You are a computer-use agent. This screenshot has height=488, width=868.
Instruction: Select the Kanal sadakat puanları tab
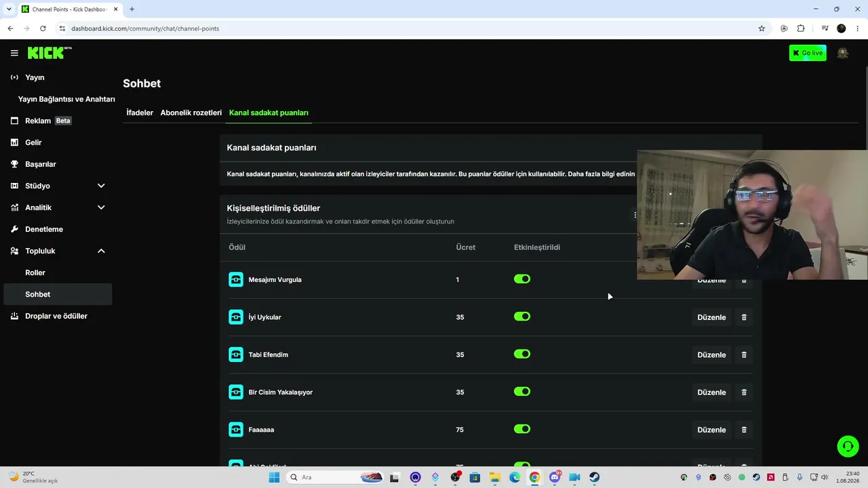click(269, 113)
